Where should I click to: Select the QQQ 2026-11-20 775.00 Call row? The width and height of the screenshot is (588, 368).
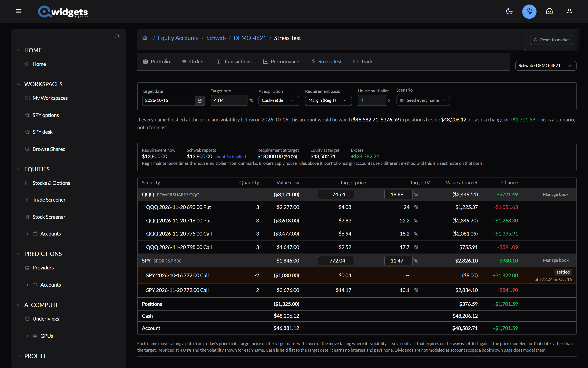[357, 234]
